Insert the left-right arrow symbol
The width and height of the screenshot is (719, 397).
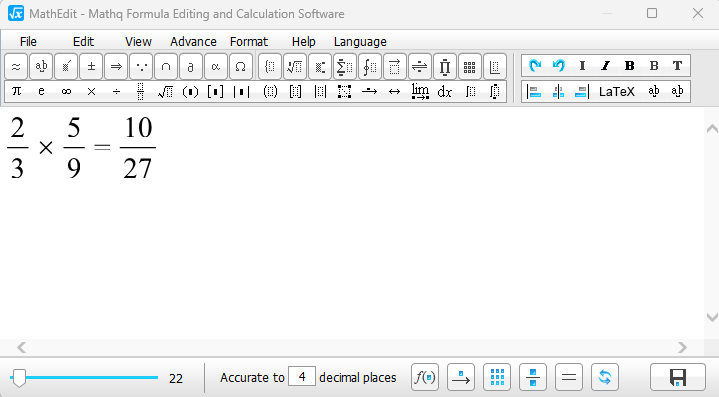(x=394, y=91)
